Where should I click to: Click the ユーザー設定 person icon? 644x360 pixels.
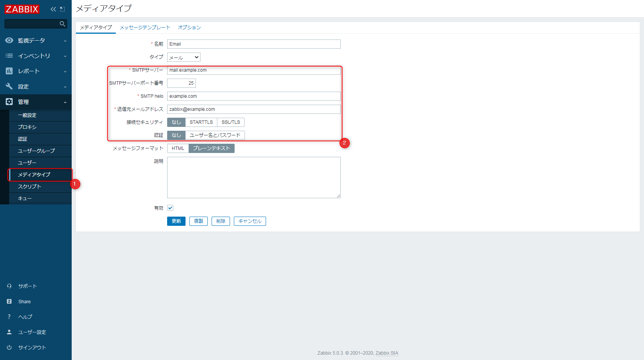(9, 332)
